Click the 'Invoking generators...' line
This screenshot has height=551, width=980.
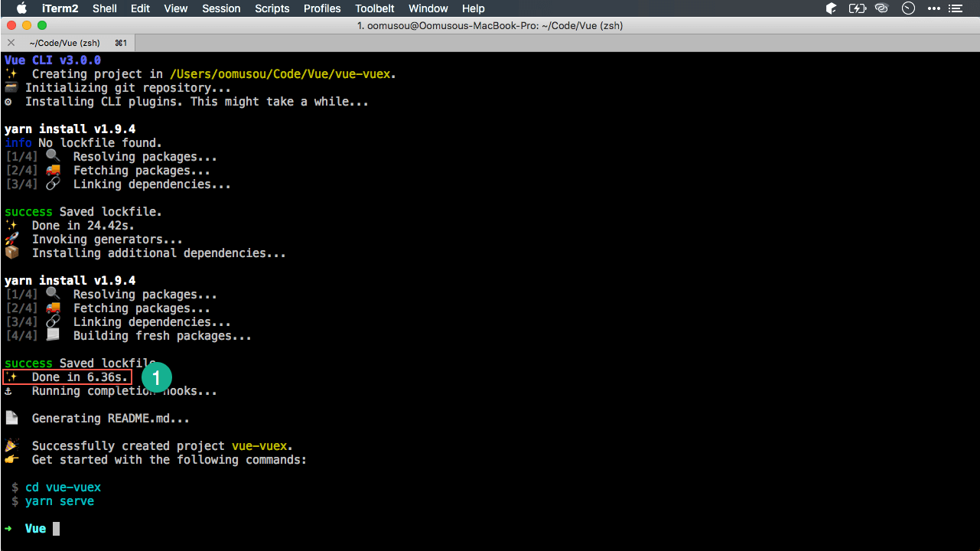94,240
